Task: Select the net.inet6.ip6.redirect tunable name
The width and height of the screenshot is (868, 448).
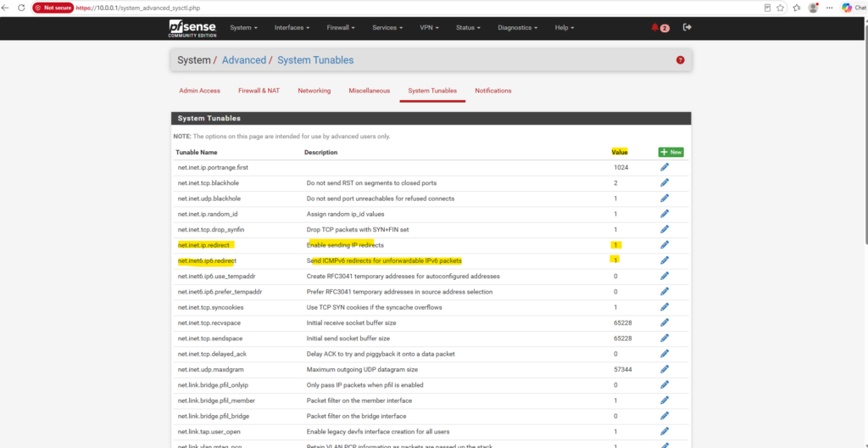Action: point(207,260)
